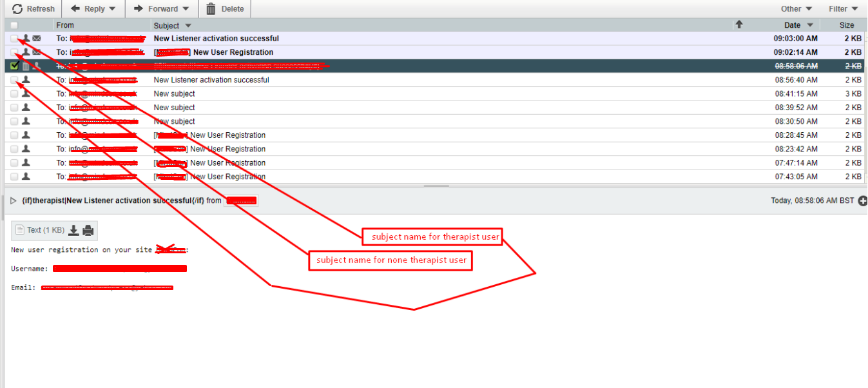868x388 pixels.
Task: Tick the checkbox for the 08:28:45 AM message
Action: [14, 135]
